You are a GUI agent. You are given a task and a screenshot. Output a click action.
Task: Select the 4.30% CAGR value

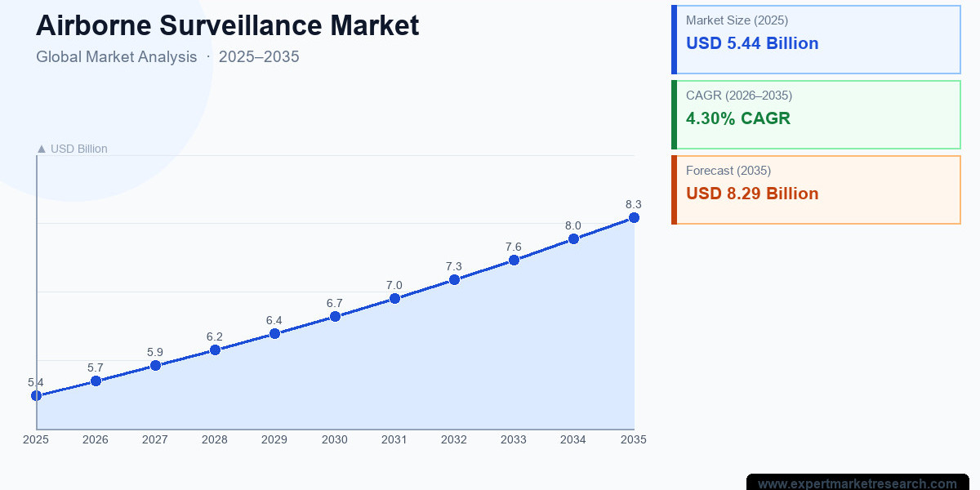coord(738,118)
